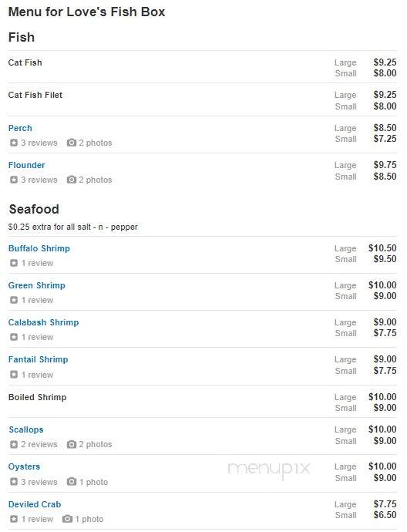Screen dimensions: 407x532
Task: Open the Calabash Shrimp item link
Action: [43, 322]
